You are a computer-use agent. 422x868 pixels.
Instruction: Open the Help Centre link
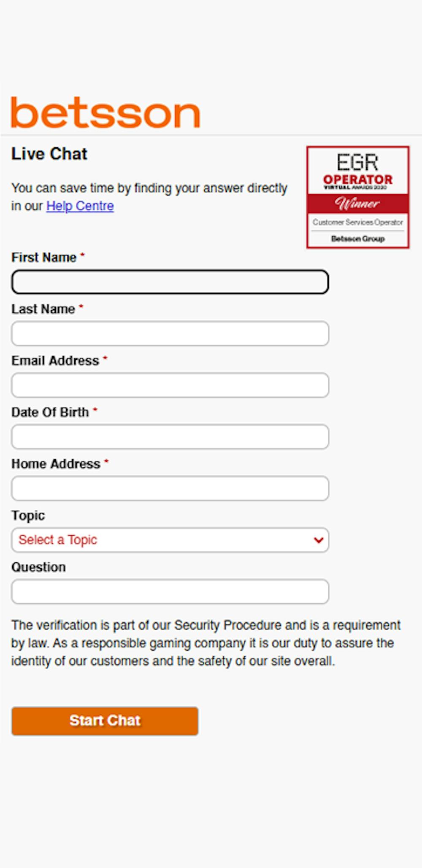pos(80,206)
